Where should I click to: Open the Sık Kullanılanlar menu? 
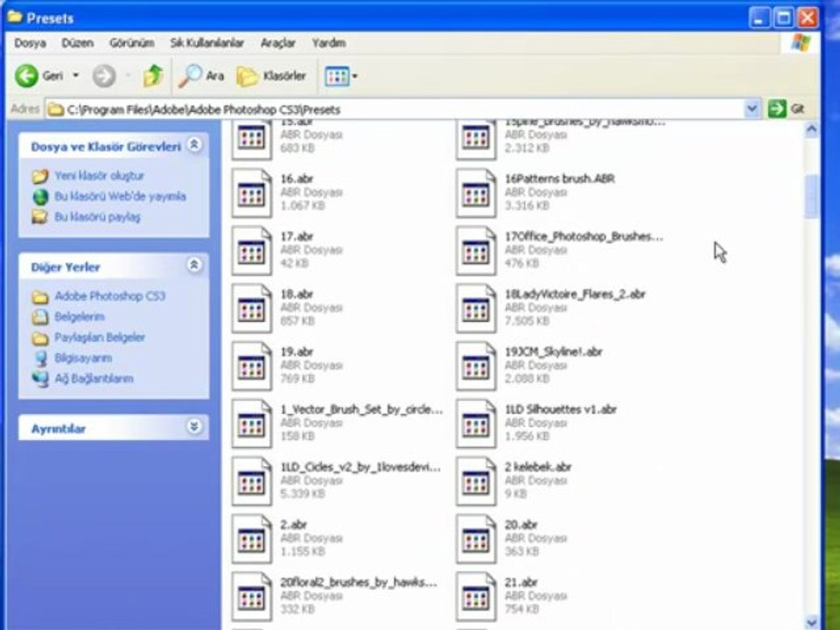(x=206, y=43)
